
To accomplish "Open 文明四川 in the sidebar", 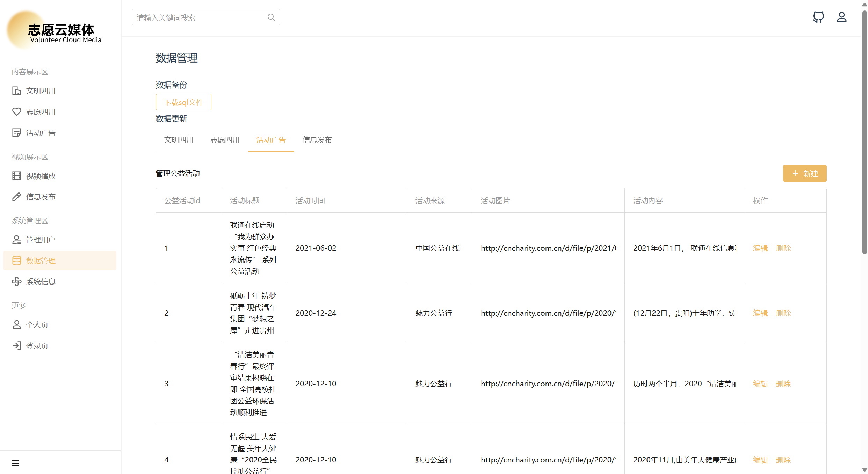I will [41, 91].
